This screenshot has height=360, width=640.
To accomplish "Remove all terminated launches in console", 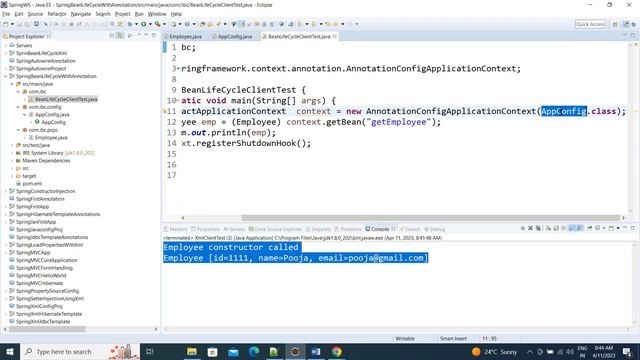I will [538, 228].
